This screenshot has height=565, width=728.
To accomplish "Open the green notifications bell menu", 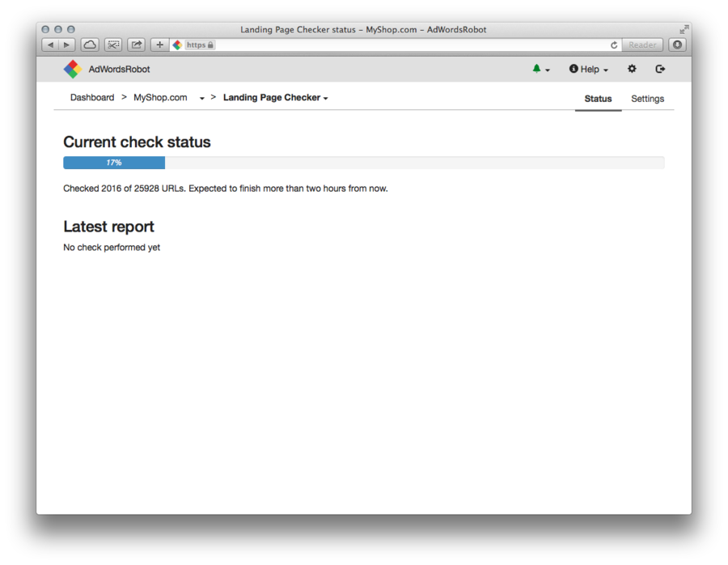I will 540,70.
